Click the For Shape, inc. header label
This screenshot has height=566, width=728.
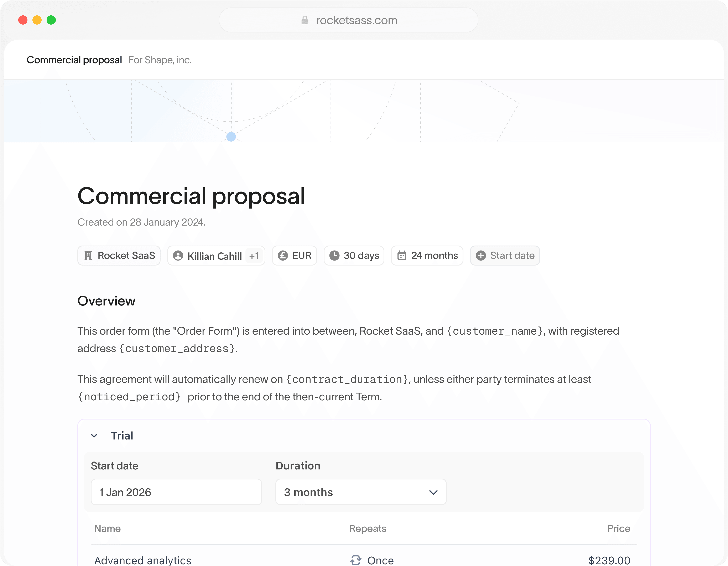[160, 60]
